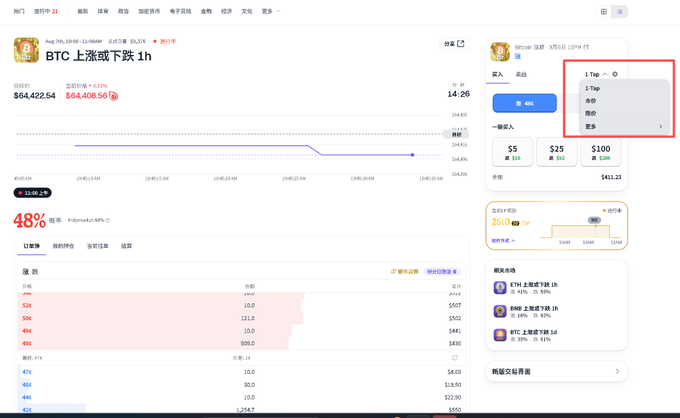Open BNB 上涨或下跌 1h related market icon

point(500,311)
